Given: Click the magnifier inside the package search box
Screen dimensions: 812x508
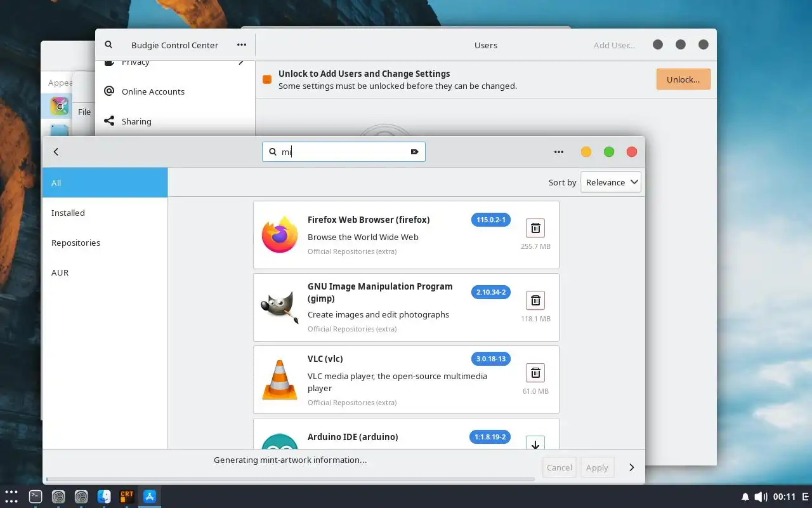Looking at the screenshot, I should [273, 152].
